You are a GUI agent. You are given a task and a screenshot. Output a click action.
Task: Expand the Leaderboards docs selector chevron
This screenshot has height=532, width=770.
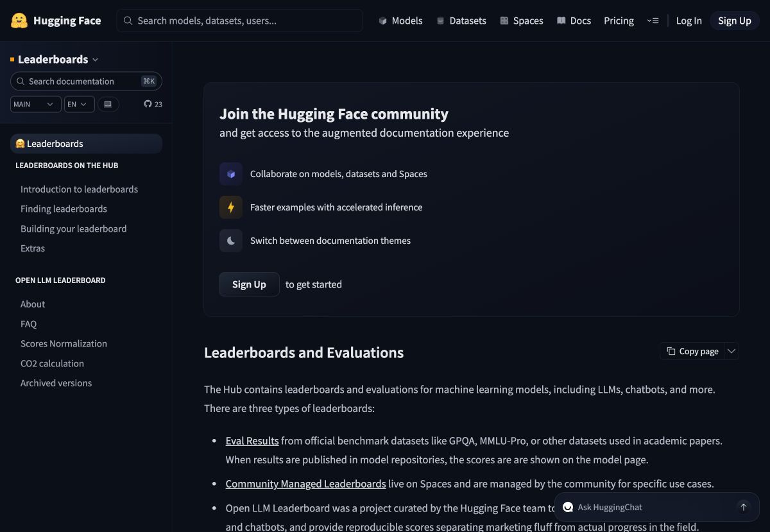(96, 60)
